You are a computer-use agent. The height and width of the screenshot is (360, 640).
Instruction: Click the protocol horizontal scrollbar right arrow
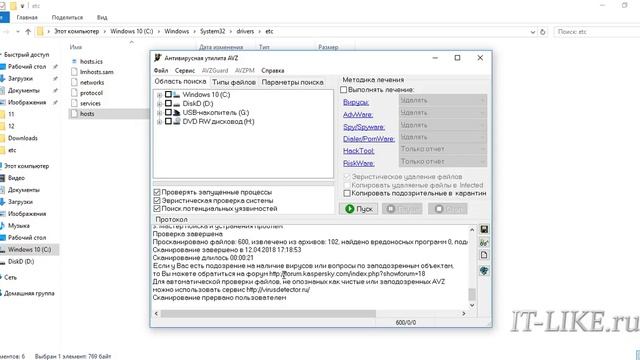(x=464, y=313)
